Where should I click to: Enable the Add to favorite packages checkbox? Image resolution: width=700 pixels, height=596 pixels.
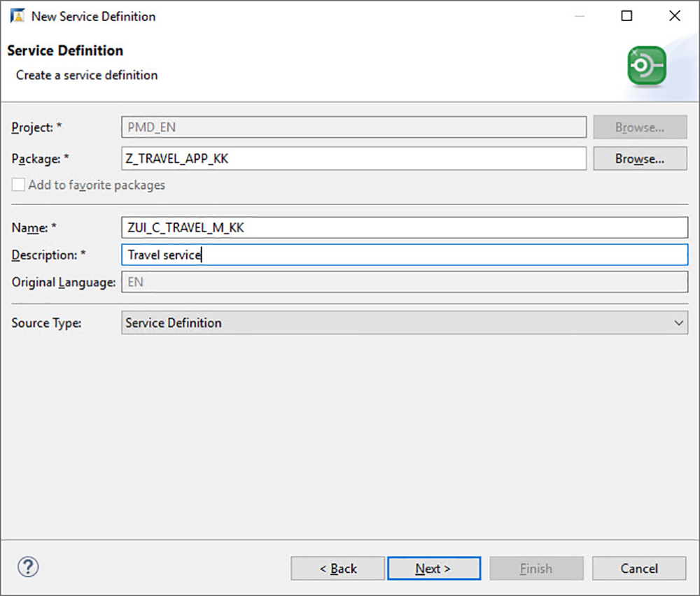(x=17, y=185)
